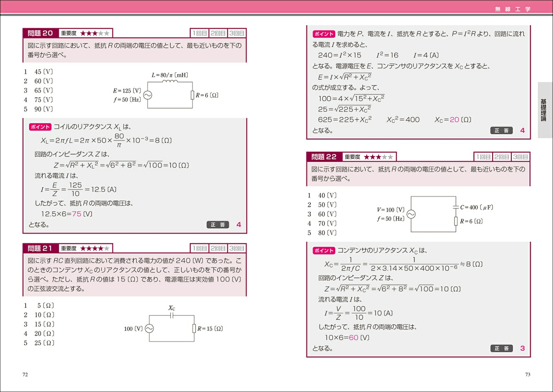Image resolution: width=553 pixels, height=392 pixels.
Task: Click the 無線工学 header label
Action: pos(513,9)
